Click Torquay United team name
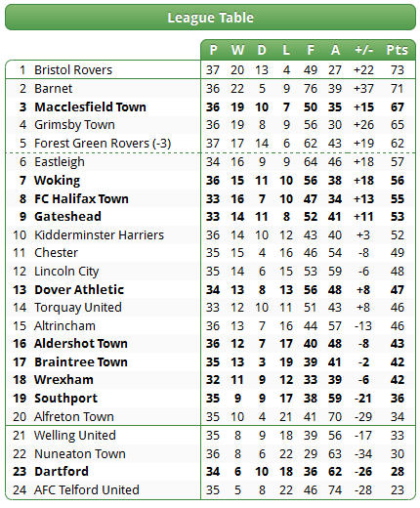The image size is (420, 508). [78, 308]
